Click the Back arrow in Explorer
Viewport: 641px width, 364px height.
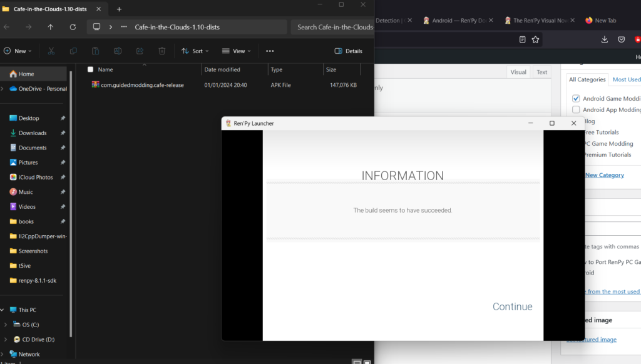(6, 27)
